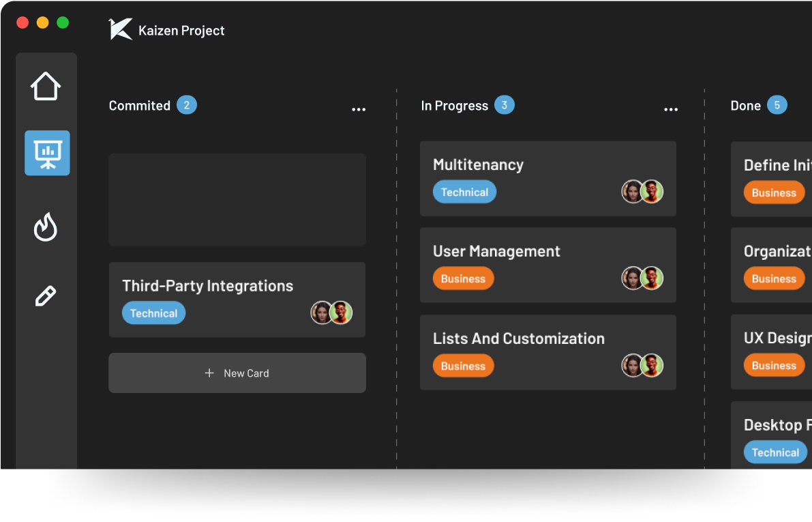The height and width of the screenshot is (522, 812).
Task: Select the Done column header
Action: coord(745,106)
